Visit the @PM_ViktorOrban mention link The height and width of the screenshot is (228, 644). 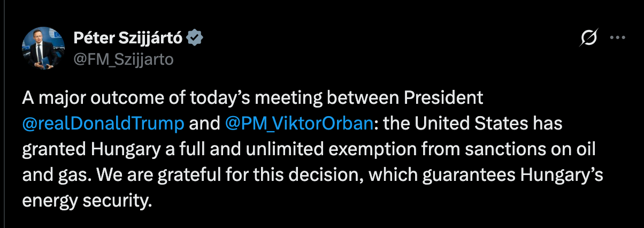point(299,123)
